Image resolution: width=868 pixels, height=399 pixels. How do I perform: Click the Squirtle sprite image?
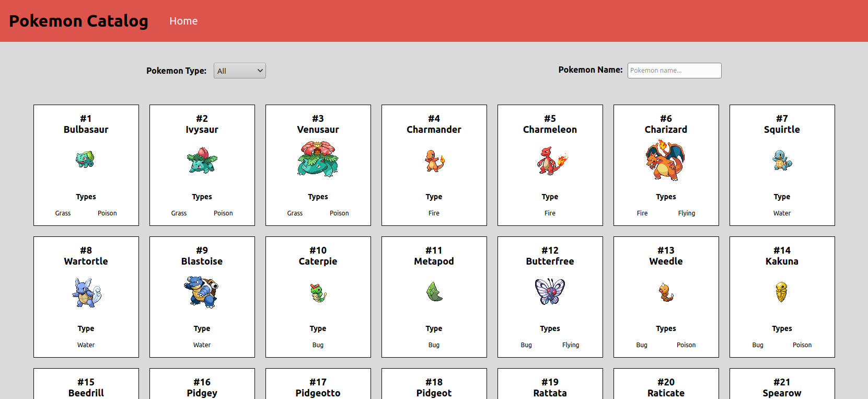click(782, 160)
